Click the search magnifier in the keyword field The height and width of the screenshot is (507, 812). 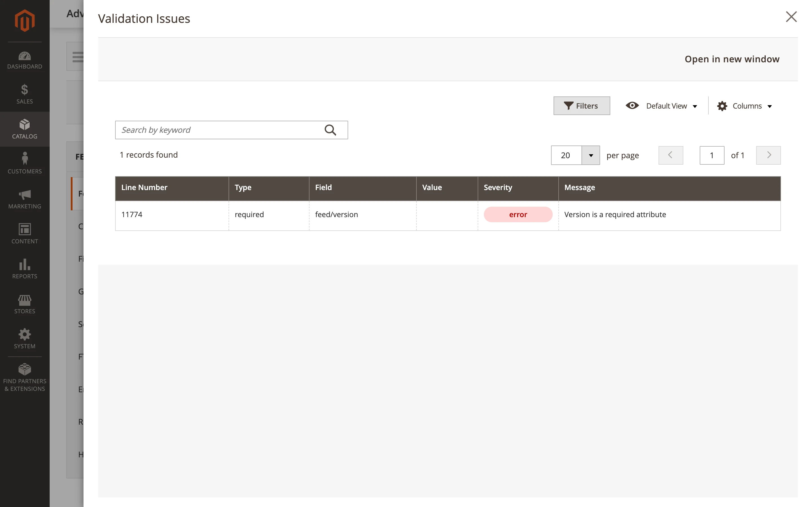pos(331,130)
